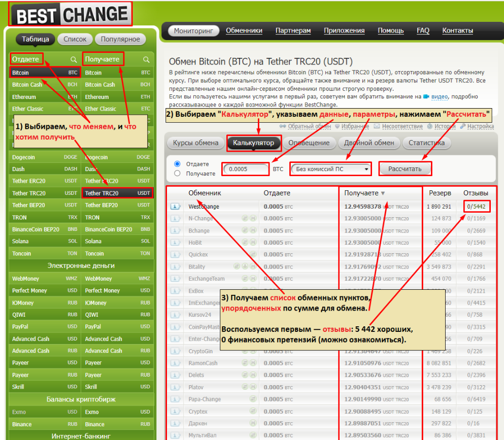Switch to the Двойной обмен tab
The image size is (504, 440).
click(x=369, y=143)
